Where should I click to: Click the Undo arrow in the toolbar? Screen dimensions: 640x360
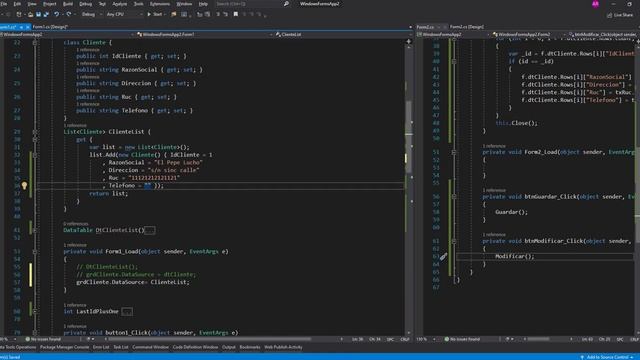tap(56, 14)
